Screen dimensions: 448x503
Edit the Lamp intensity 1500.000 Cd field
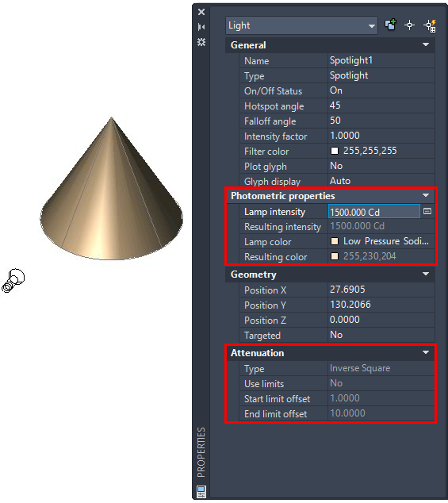374,212
